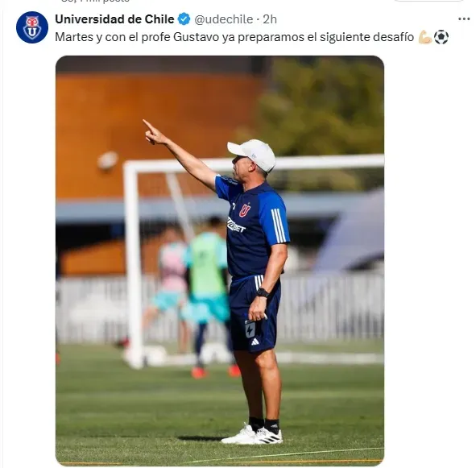Click the partially visible button above the tweet

click(428, 1)
